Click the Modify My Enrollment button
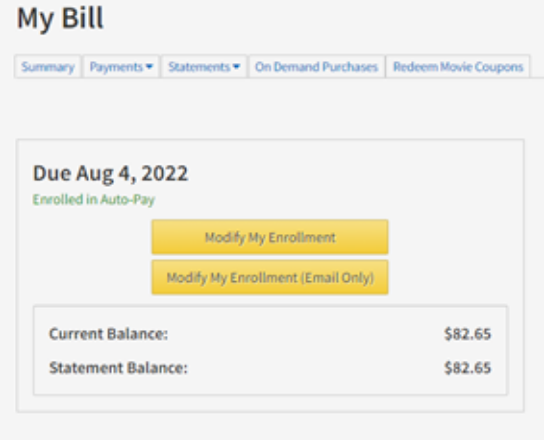The height and width of the screenshot is (440, 544). (x=270, y=237)
